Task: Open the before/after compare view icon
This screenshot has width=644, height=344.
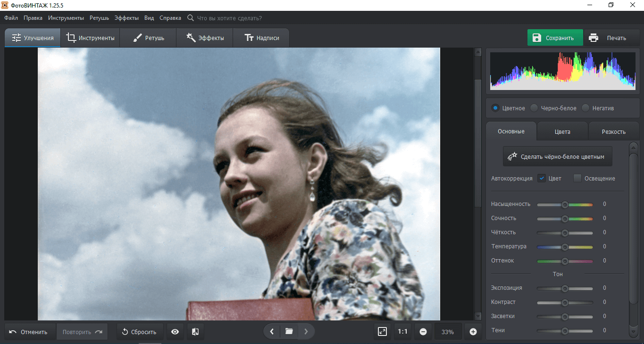Action: pyautogui.click(x=195, y=332)
